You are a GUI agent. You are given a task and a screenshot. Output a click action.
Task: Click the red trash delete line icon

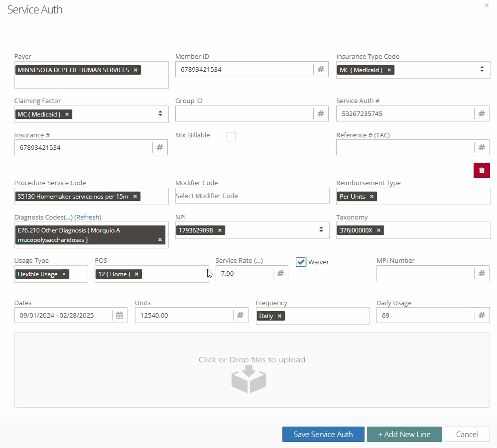point(482,170)
